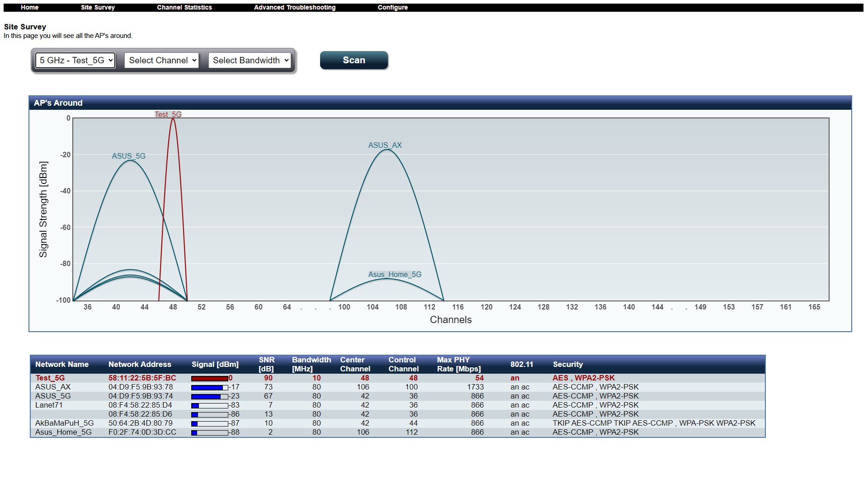Click the Network Name column header
Screen dimensions: 868x488
(x=62, y=365)
